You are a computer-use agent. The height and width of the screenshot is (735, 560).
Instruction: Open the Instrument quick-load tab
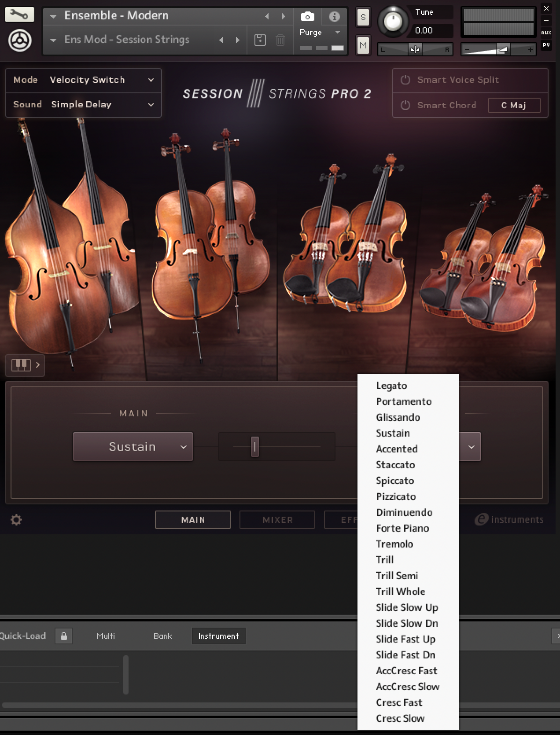click(218, 636)
